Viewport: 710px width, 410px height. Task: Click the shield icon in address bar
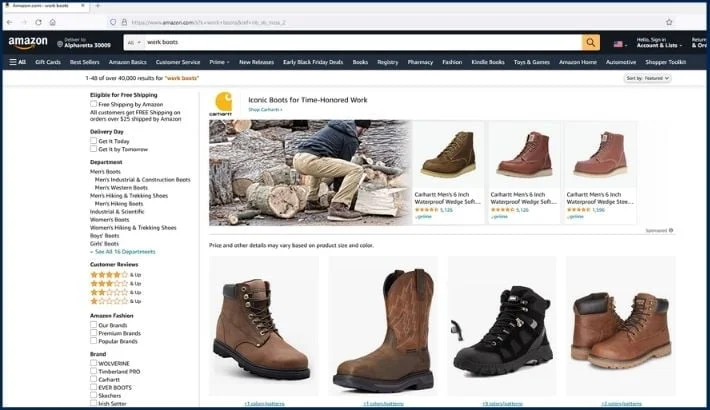tap(113, 22)
